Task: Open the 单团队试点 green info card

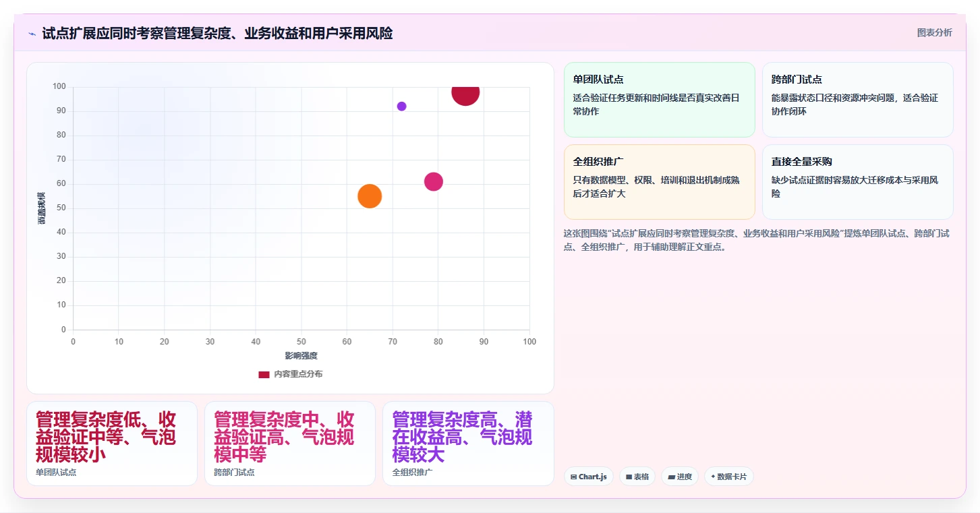Action: 660,100
